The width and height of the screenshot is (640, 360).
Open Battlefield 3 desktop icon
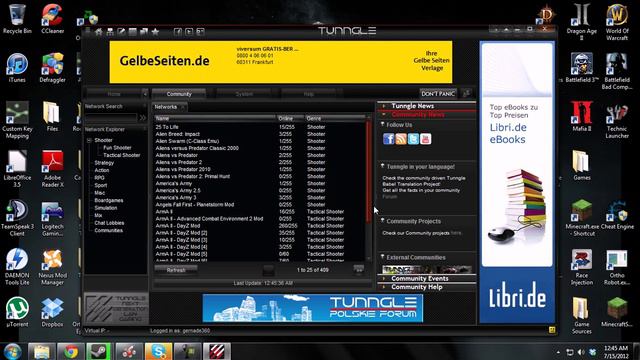coord(582,68)
